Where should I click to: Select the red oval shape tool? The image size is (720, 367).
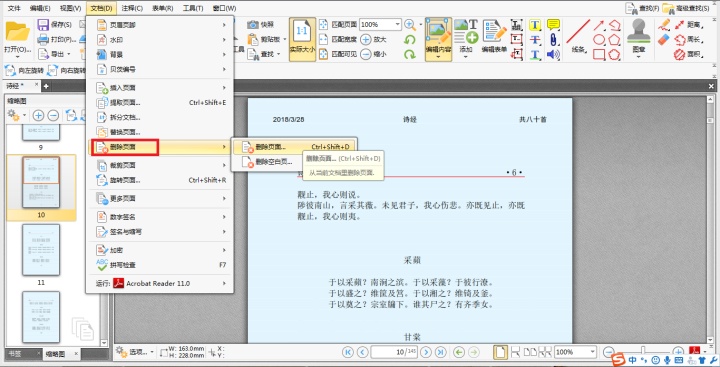[599, 40]
